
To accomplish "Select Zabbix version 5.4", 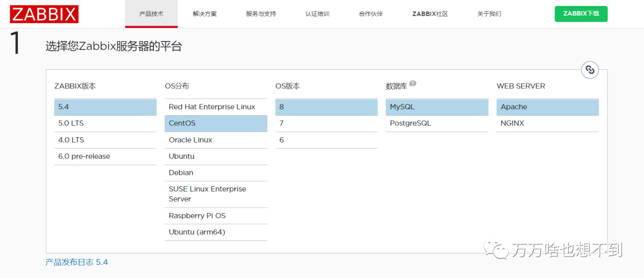I will [105, 107].
